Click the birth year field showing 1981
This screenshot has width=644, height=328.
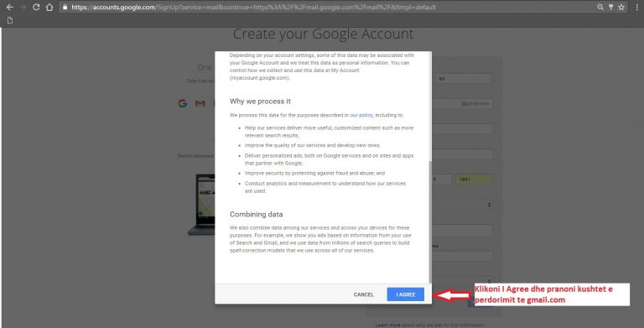[x=473, y=180]
